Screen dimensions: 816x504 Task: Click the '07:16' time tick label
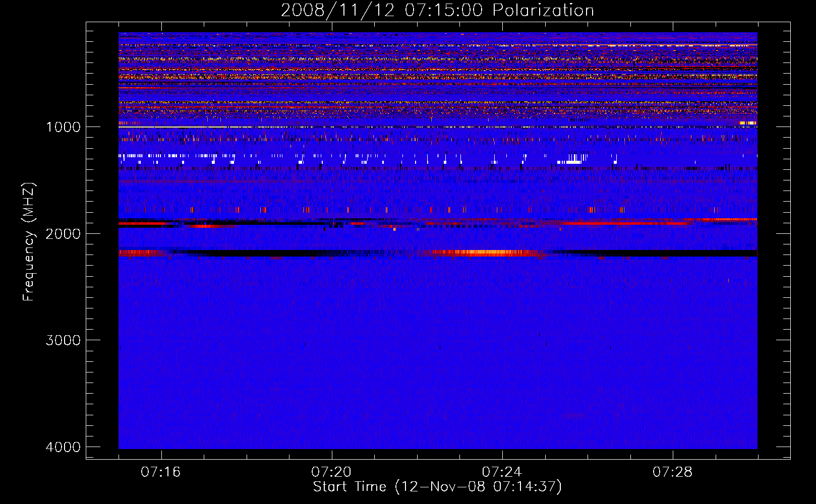pos(161,472)
